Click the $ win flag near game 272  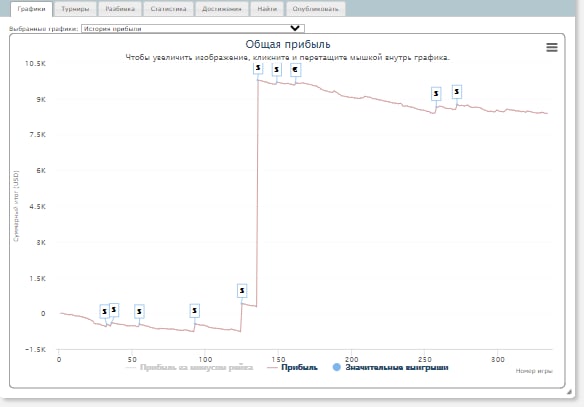pos(457,92)
